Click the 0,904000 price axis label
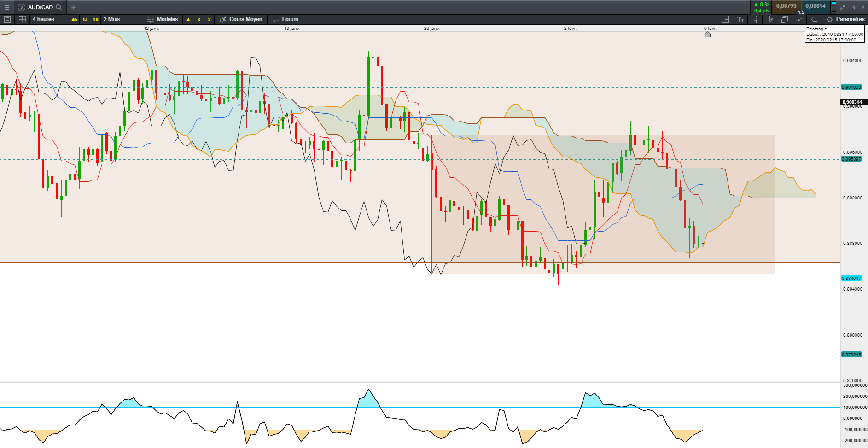868x448 pixels. tap(853, 61)
